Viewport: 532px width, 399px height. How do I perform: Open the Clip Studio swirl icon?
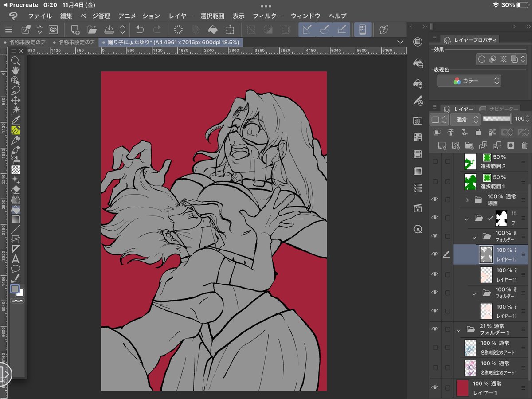coord(53,30)
